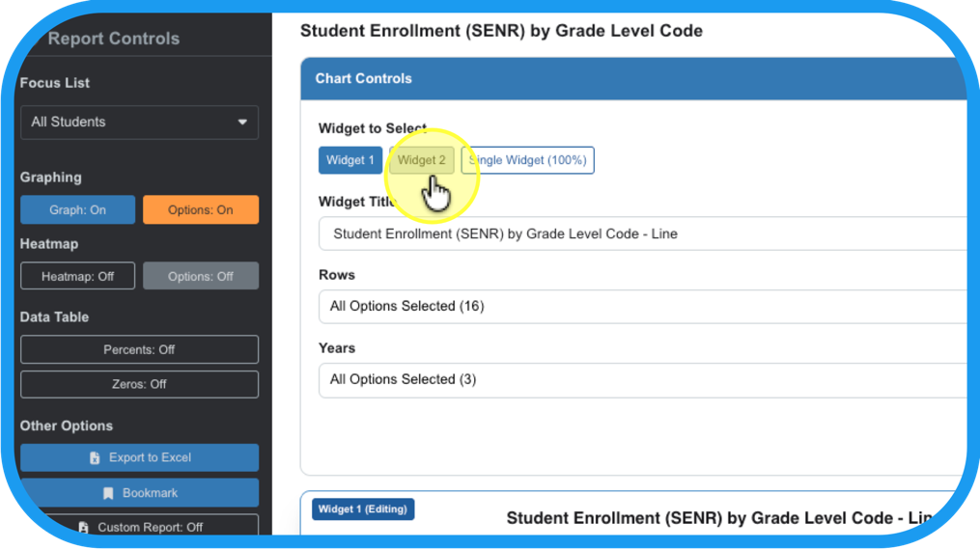Toggle the orange graphing Options: On button
980x549 pixels.
point(200,210)
